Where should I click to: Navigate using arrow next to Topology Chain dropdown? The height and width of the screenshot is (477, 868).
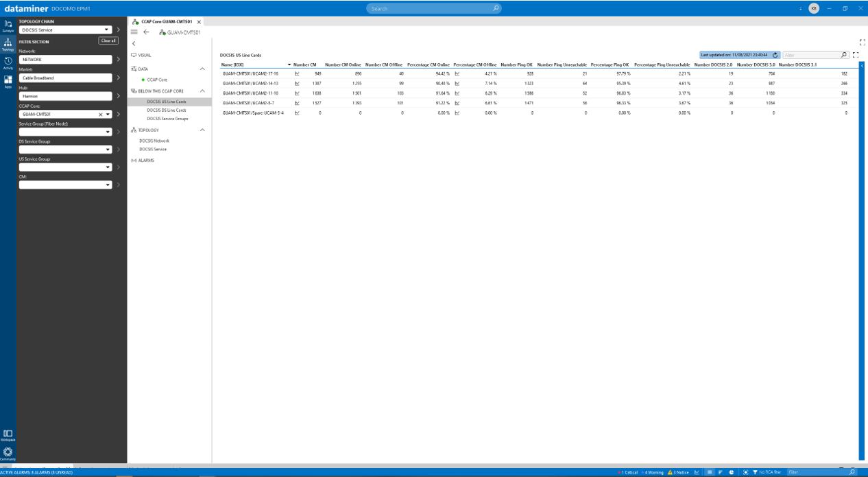tap(119, 30)
